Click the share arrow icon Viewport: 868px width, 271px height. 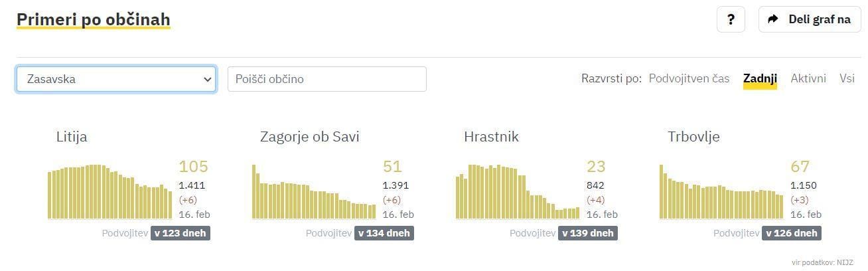[x=772, y=19]
